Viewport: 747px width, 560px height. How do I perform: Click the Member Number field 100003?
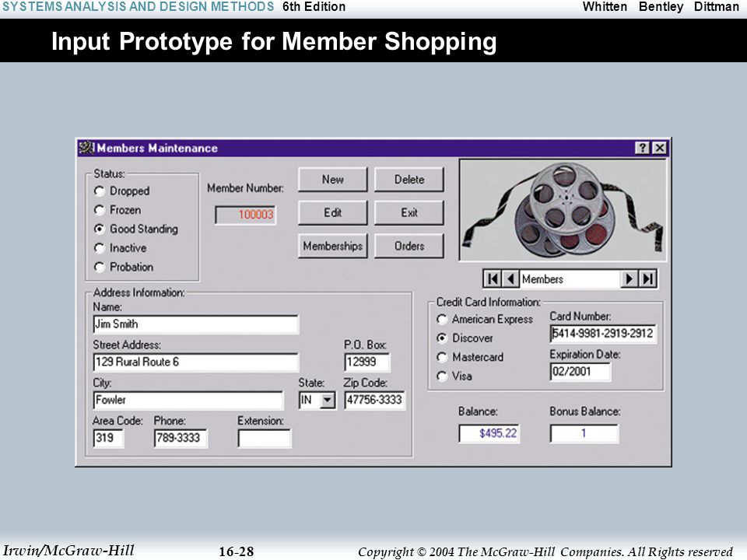[x=245, y=215]
